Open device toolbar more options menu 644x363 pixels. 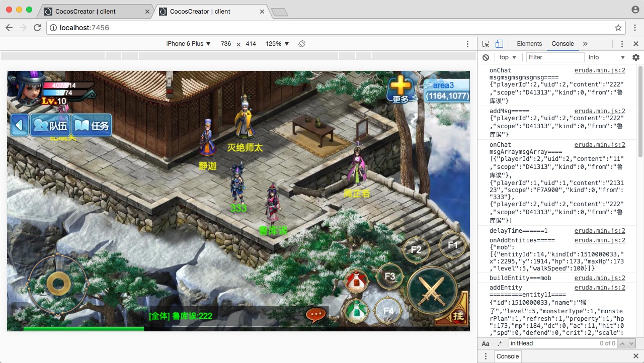click(467, 44)
